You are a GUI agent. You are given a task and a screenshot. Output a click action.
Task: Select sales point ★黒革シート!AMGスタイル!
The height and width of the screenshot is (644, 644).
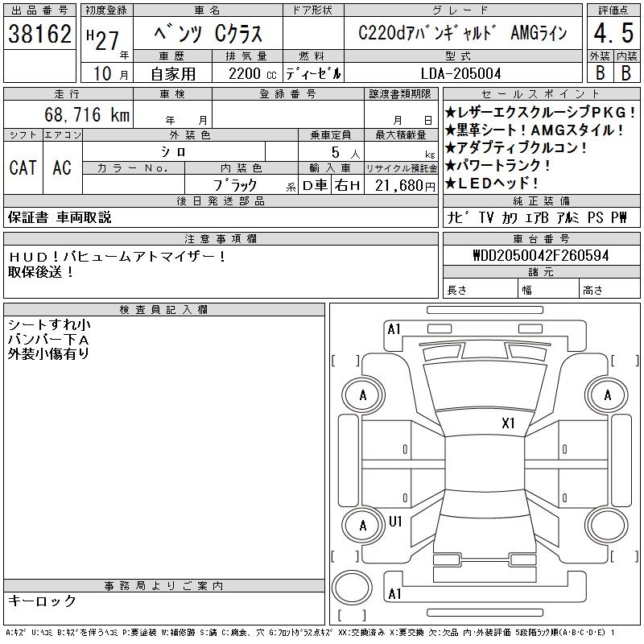tap(535, 130)
